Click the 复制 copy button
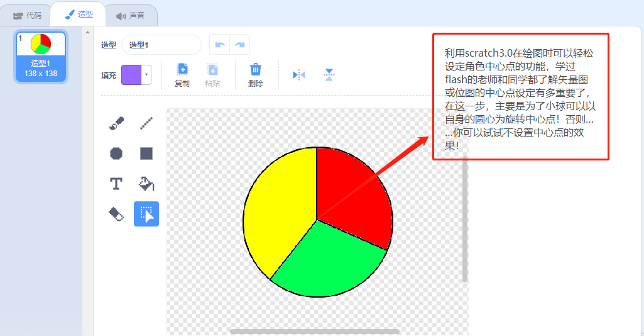644x336 pixels. (x=182, y=75)
